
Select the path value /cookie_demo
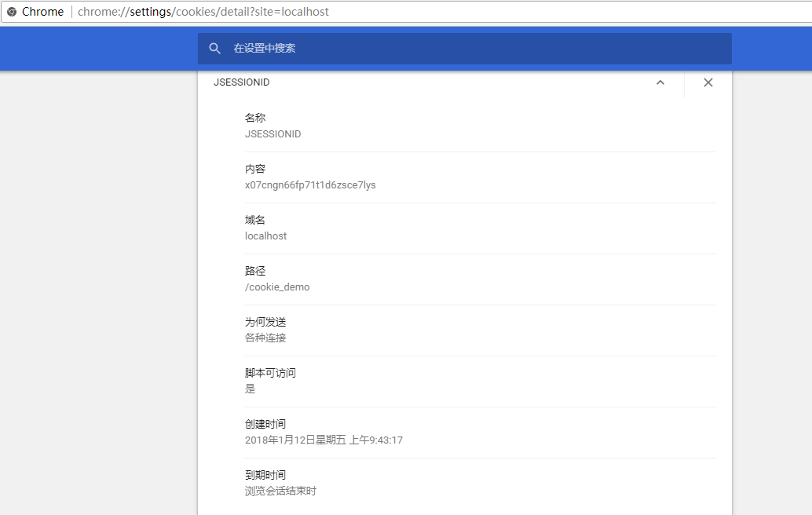pos(277,287)
